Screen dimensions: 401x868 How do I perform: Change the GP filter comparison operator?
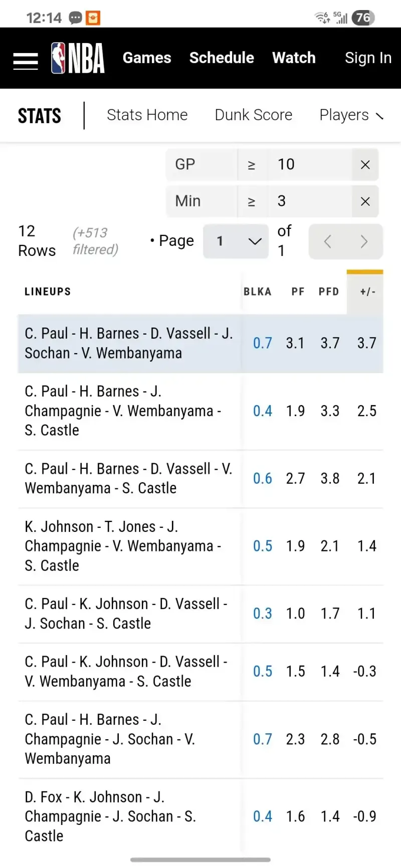[x=252, y=165]
